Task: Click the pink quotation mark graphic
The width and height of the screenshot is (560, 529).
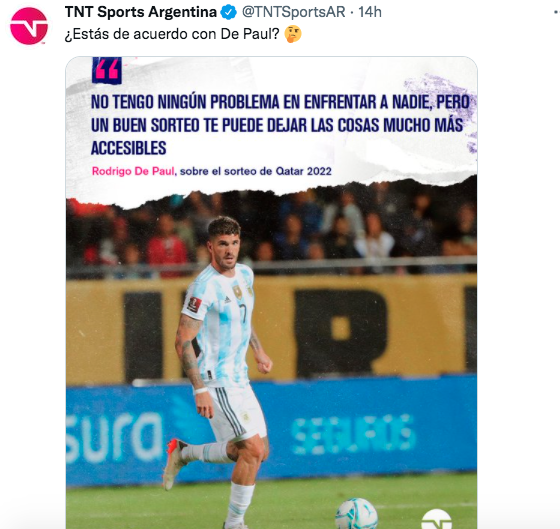Action: pos(107,70)
